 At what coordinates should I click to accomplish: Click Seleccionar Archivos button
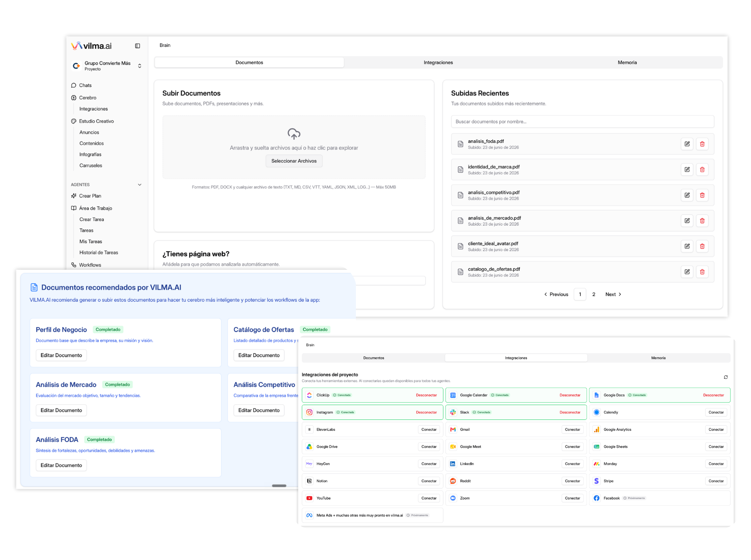294,161
